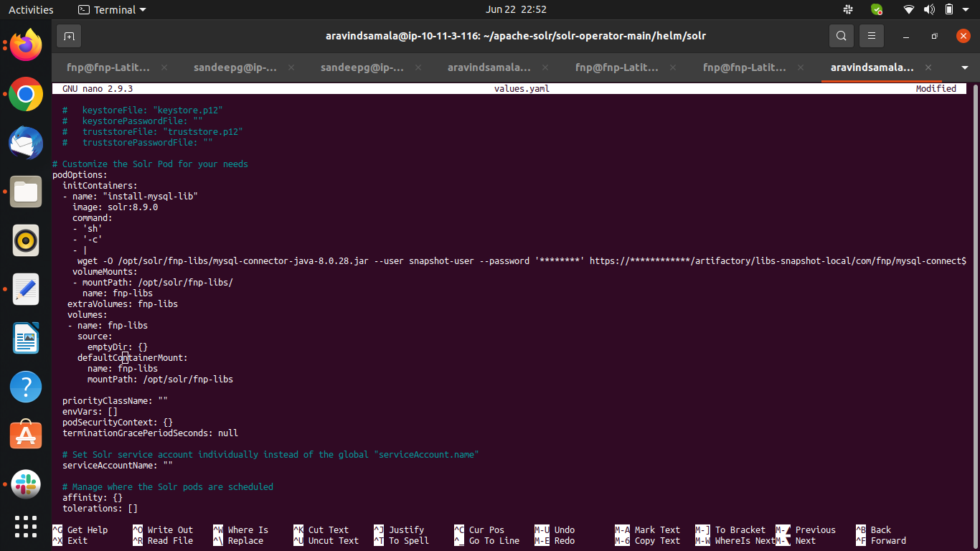Launch Rhythmbox from the dock

tap(25, 240)
